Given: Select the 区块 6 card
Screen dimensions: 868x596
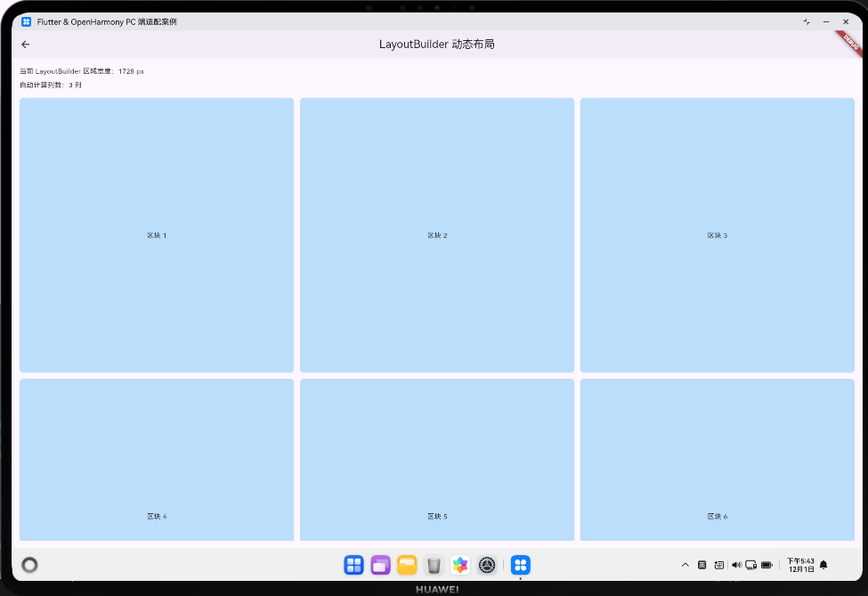Looking at the screenshot, I should pos(718,460).
